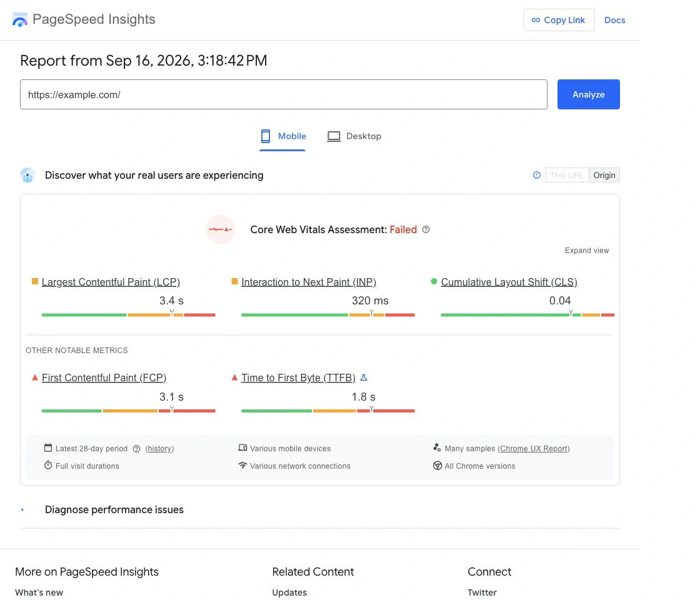This screenshot has height=600, width=700.
Task: Click the 3.4 s LCP value
Action: (171, 301)
